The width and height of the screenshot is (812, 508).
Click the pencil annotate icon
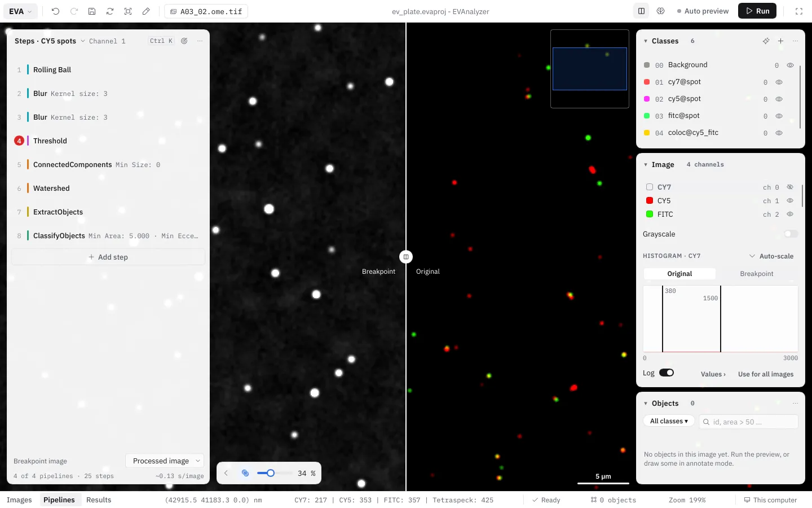pos(146,11)
